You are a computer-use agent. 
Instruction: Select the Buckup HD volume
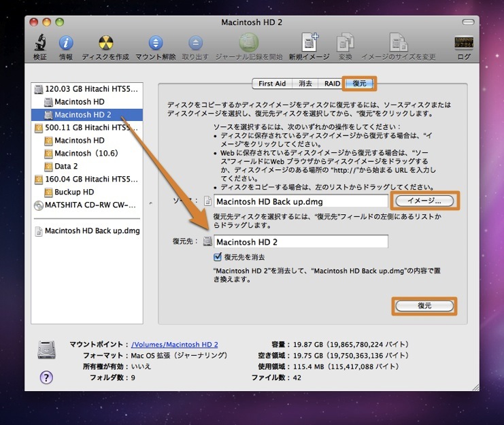pyautogui.click(x=87, y=192)
